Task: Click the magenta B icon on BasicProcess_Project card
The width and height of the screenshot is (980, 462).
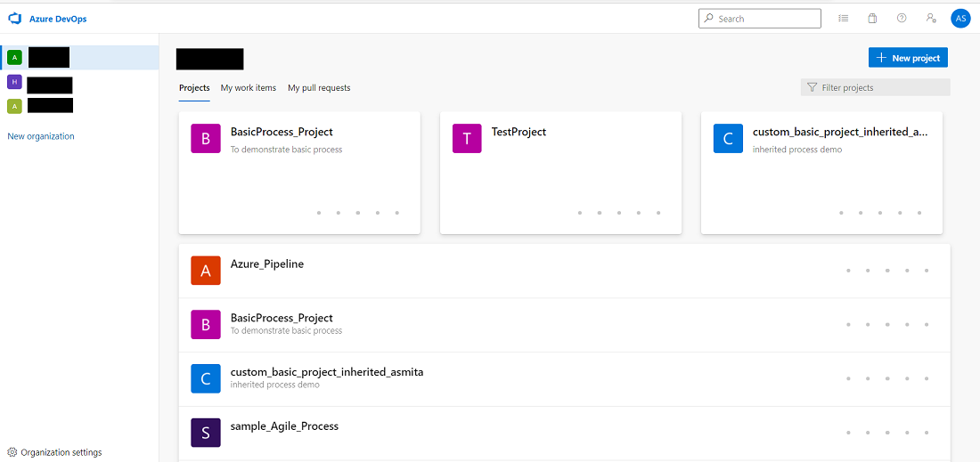Action: coord(206,139)
